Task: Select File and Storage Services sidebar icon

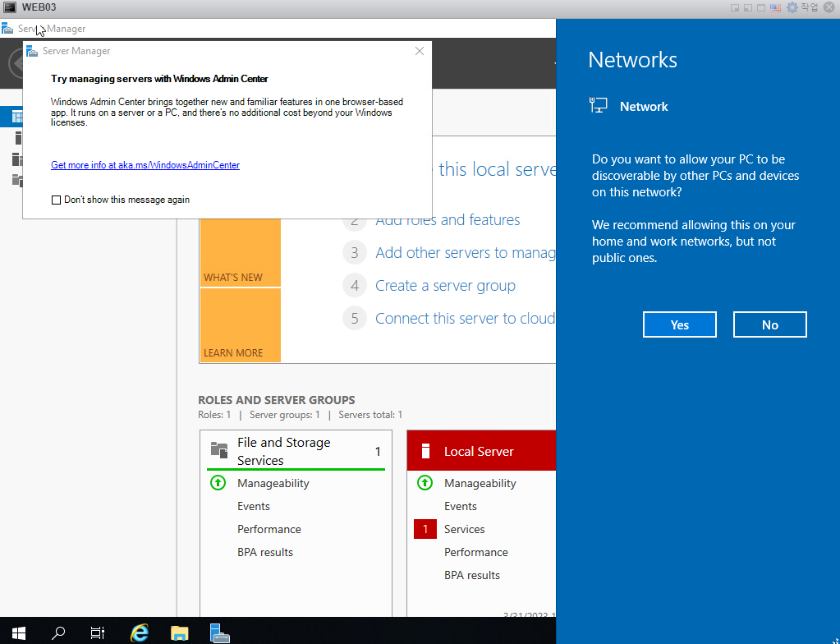Action: tap(18, 180)
